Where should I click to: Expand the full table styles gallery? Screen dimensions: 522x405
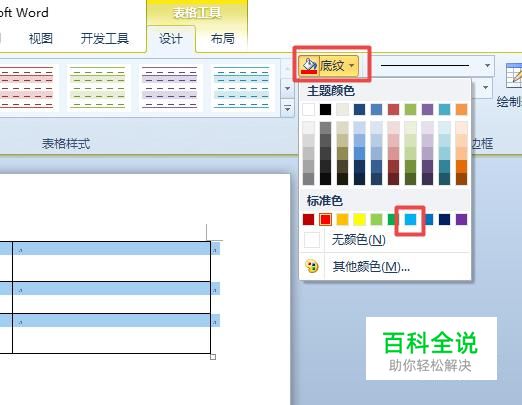287,108
